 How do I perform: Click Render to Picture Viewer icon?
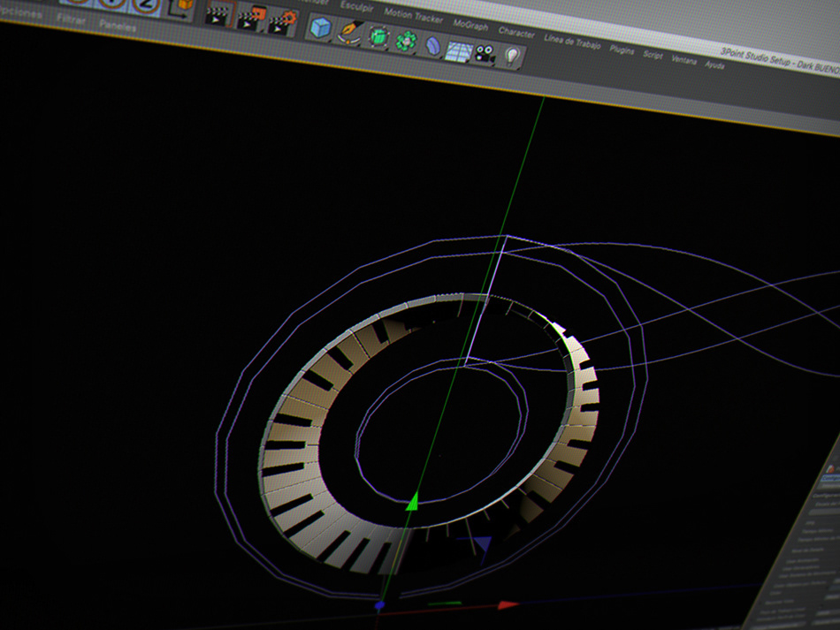tap(251, 19)
